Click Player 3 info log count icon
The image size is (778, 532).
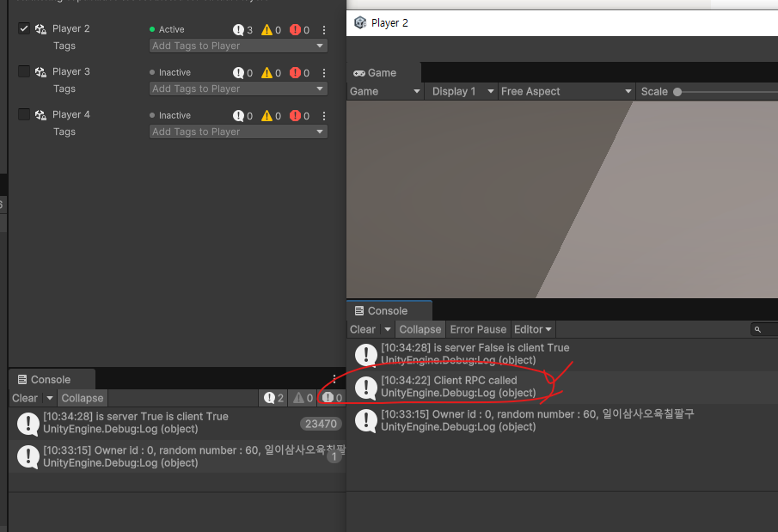click(x=239, y=73)
